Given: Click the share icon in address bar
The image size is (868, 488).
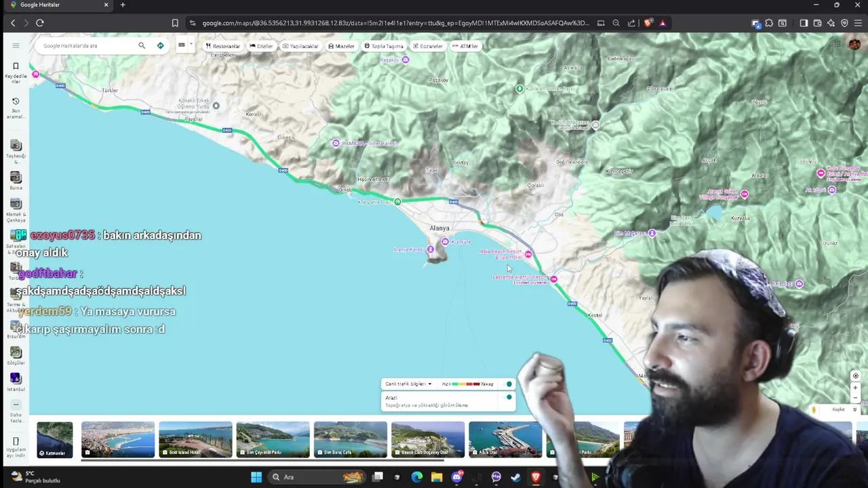Looking at the screenshot, I should (631, 22).
